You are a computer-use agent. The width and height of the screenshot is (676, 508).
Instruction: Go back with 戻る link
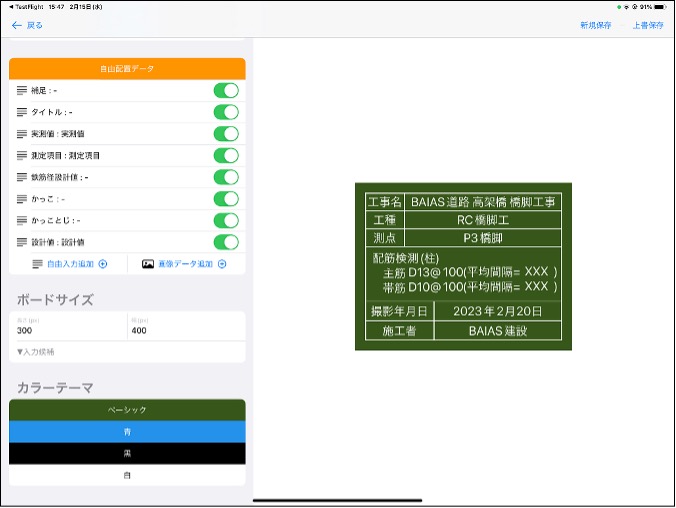[34, 25]
